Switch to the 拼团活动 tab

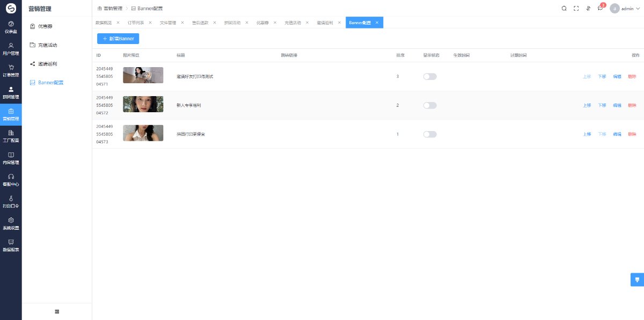pyautogui.click(x=232, y=23)
